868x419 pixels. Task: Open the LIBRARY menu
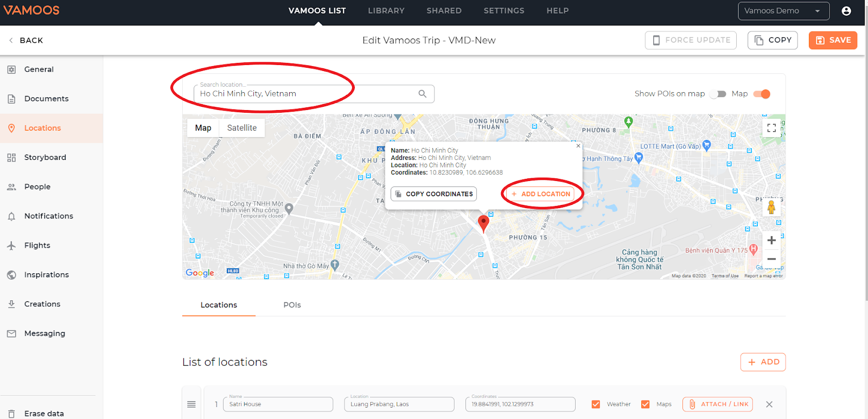point(386,11)
